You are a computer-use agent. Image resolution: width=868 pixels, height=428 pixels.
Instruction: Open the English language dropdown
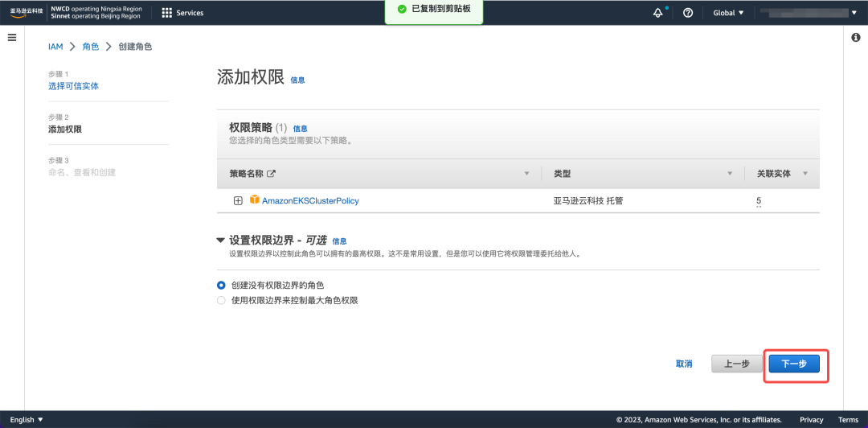click(27, 420)
